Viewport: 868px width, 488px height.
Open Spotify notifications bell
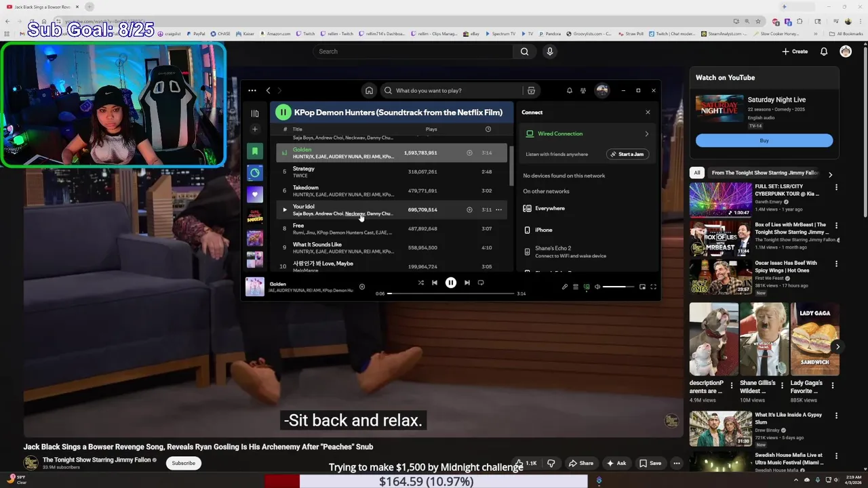tap(569, 90)
